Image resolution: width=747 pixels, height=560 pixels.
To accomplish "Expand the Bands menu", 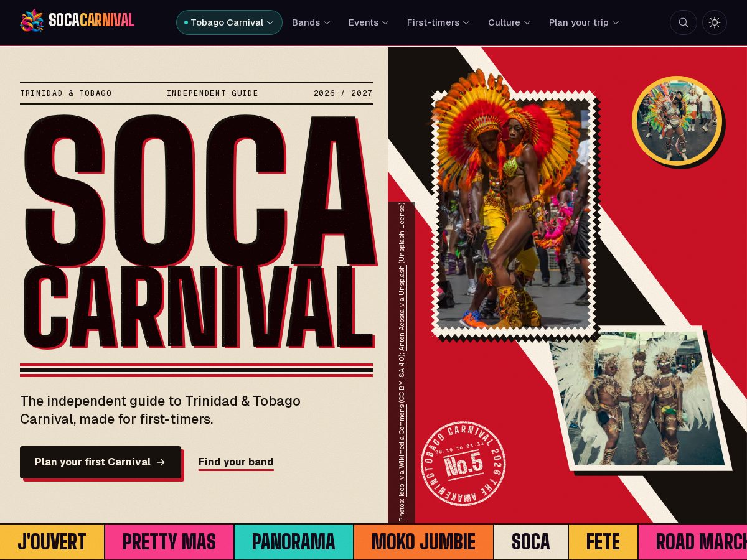I will (311, 22).
